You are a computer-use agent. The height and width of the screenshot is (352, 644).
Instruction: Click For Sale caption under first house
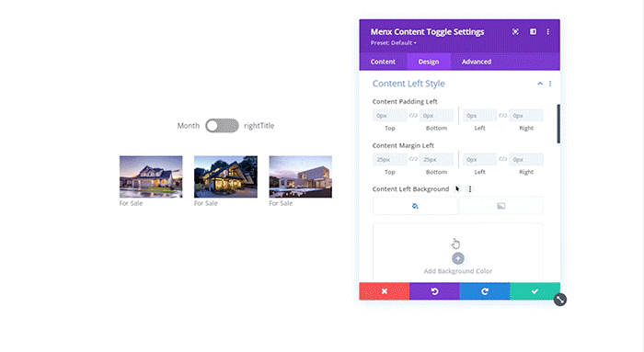click(131, 203)
